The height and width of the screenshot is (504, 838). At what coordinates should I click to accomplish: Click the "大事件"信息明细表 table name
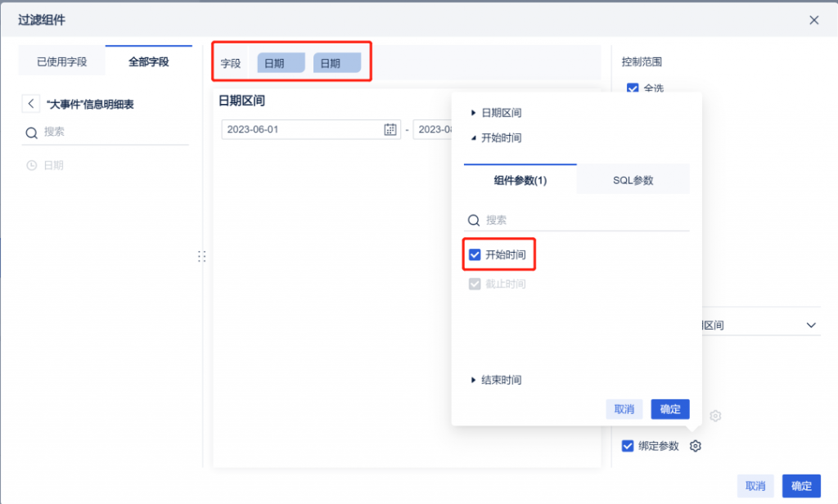click(x=90, y=104)
